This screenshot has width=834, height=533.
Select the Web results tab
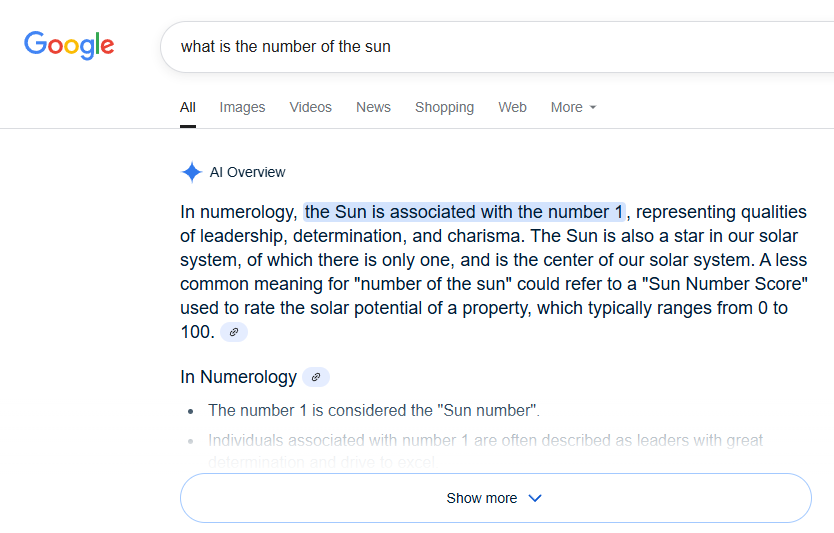coord(512,107)
